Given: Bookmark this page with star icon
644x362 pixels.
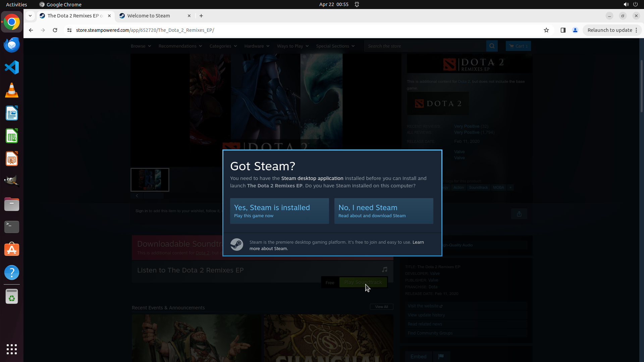Looking at the screenshot, I should pyautogui.click(x=546, y=30).
